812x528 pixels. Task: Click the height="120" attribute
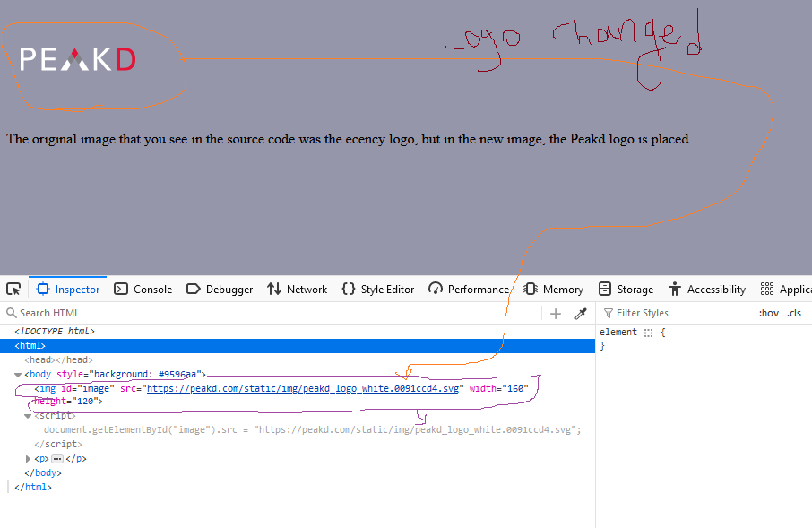(66, 401)
